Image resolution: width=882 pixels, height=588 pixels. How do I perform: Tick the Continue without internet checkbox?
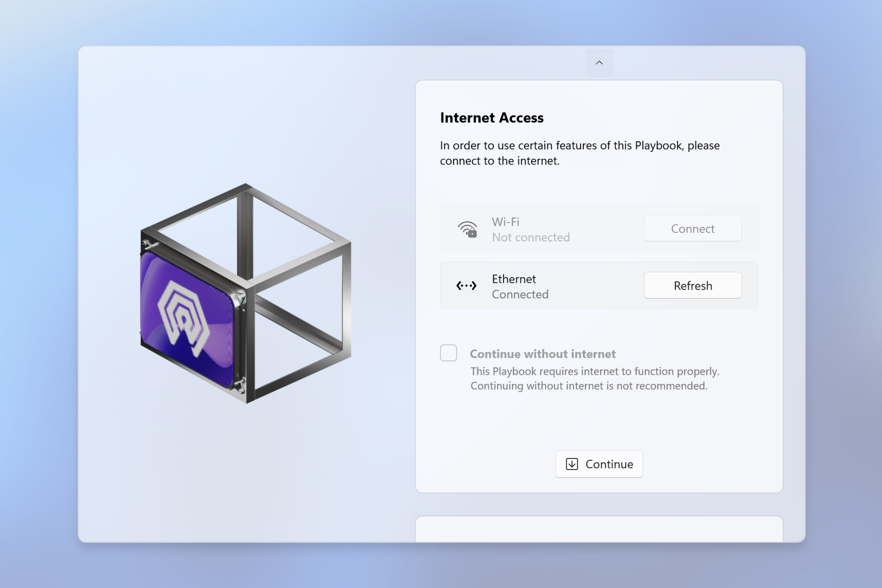(448, 353)
